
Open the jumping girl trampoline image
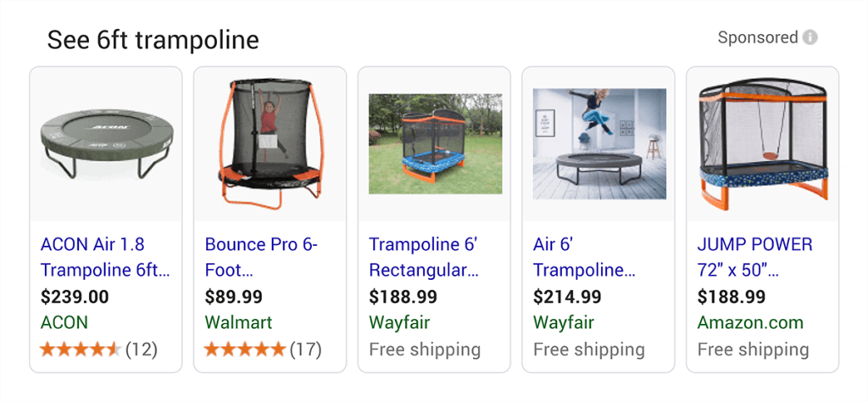[x=598, y=143]
